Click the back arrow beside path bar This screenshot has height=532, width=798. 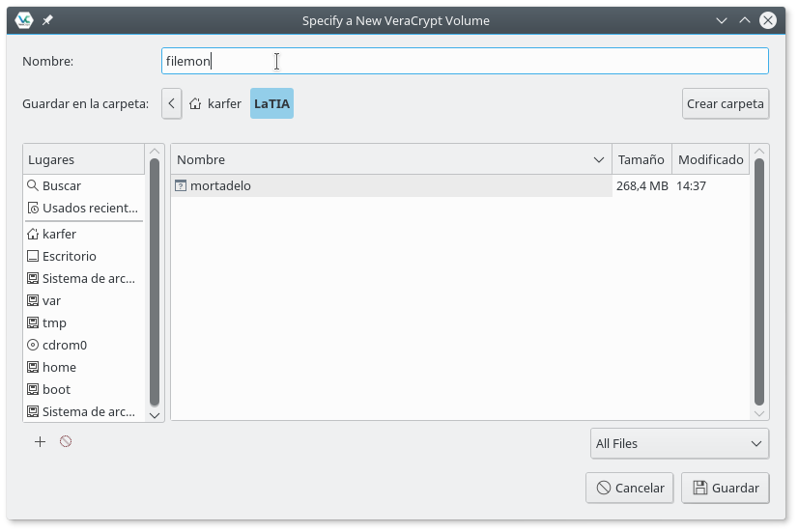pos(171,103)
